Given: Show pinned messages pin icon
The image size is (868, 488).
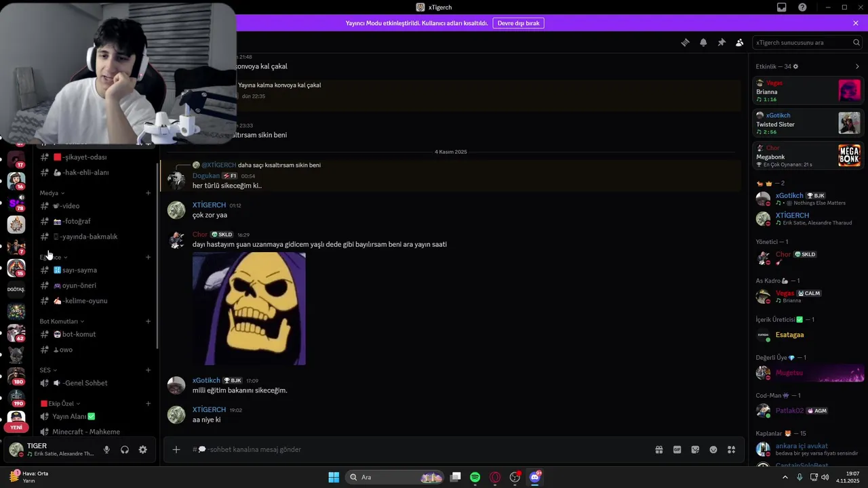Looking at the screenshot, I should click(x=722, y=42).
